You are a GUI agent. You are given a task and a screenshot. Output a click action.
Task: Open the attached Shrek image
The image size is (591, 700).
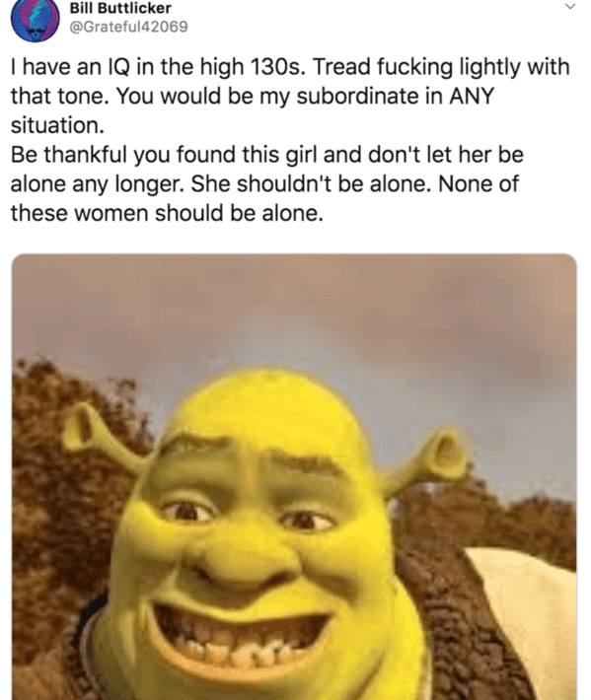pyautogui.click(x=294, y=477)
